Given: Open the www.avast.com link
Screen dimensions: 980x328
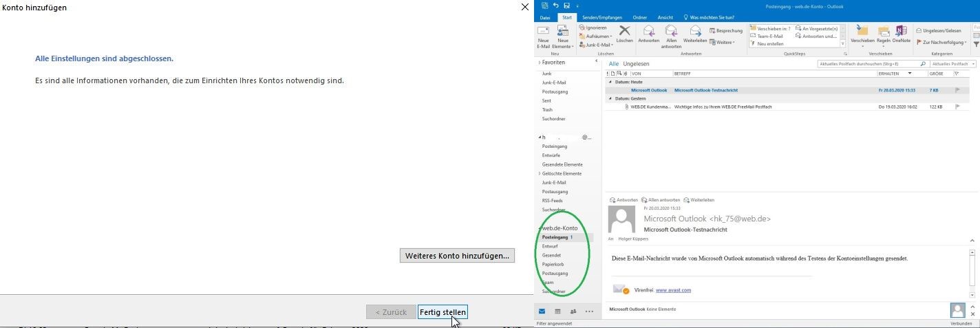Looking at the screenshot, I should tap(673, 290).
